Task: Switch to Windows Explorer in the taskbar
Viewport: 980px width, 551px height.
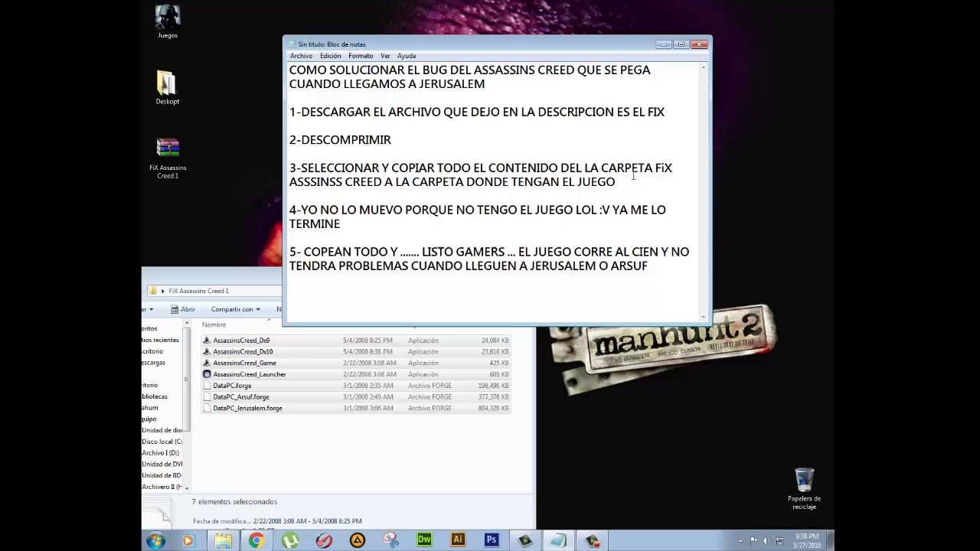Action: coord(222,540)
